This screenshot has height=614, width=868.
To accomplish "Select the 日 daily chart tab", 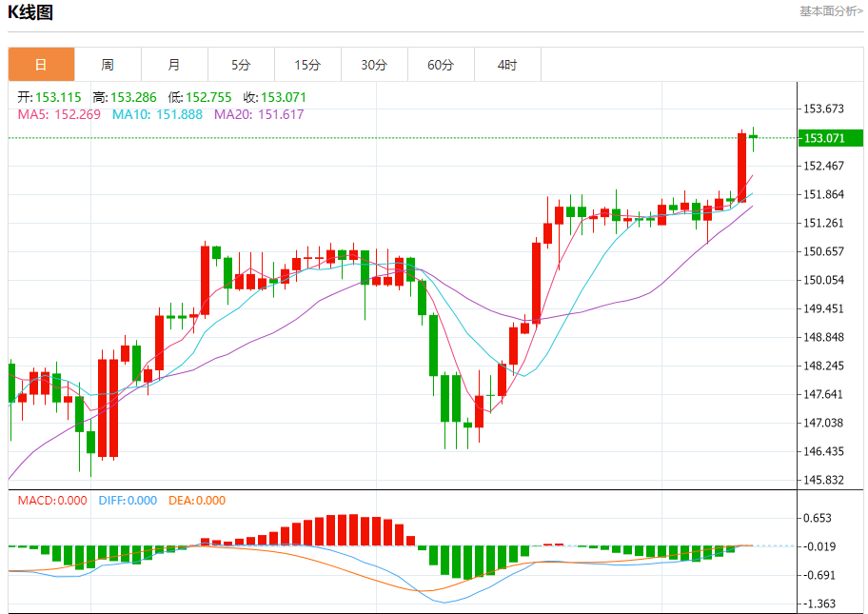I will click(42, 65).
